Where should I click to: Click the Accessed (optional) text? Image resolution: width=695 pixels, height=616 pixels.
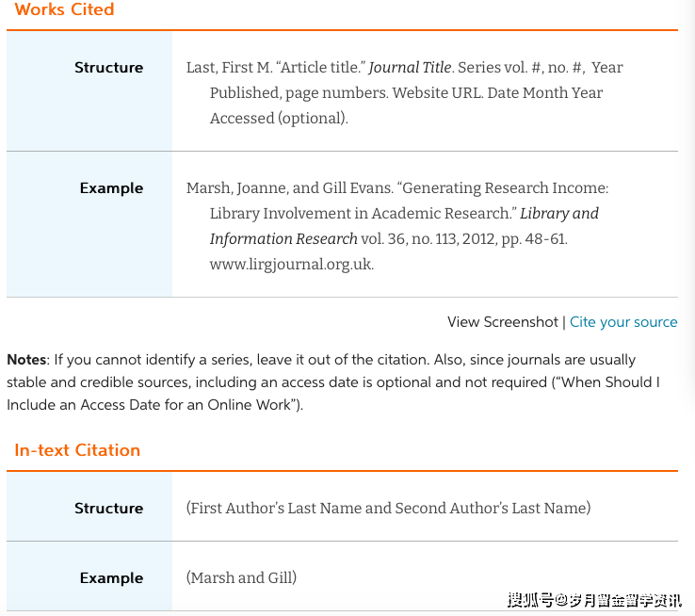click(279, 119)
